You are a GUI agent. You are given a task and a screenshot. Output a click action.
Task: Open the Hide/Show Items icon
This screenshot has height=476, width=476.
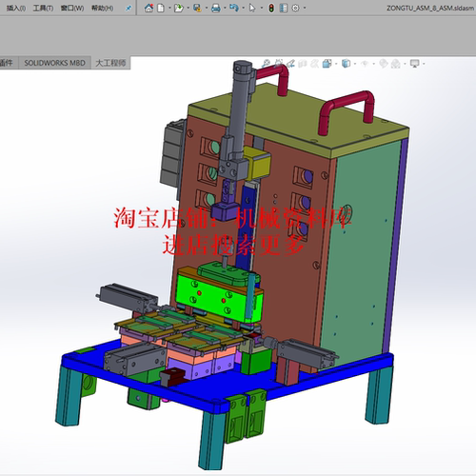(365, 64)
